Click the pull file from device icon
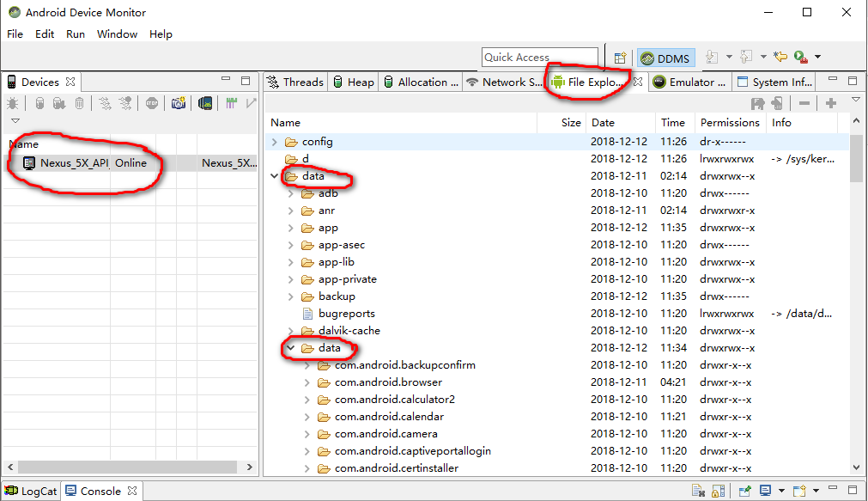868x501 pixels. pyautogui.click(x=757, y=103)
